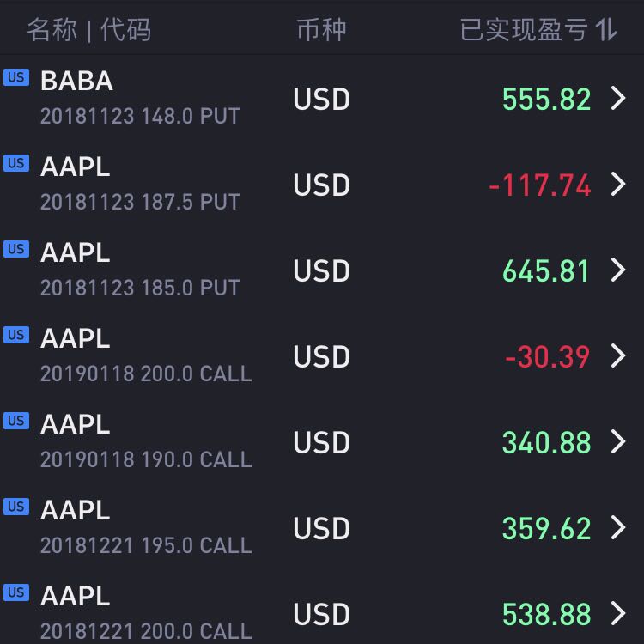Select the 币种 column header

[322, 30]
